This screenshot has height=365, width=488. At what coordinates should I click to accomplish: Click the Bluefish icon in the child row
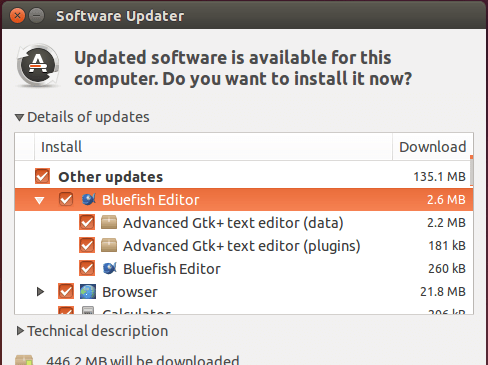109,268
